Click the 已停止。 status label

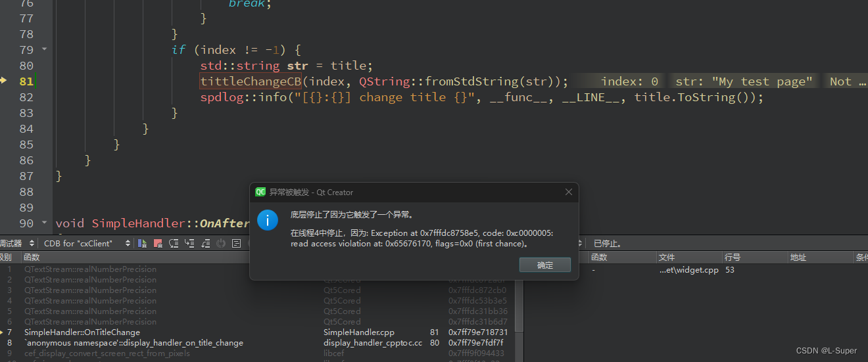(x=608, y=243)
